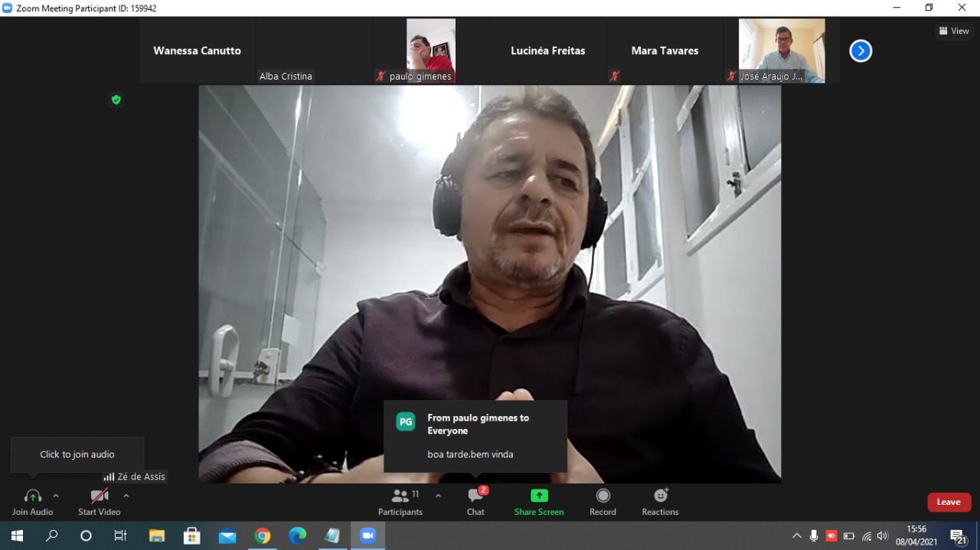The height and width of the screenshot is (550, 980).
Task: Leave the meeting
Action: coord(949,502)
